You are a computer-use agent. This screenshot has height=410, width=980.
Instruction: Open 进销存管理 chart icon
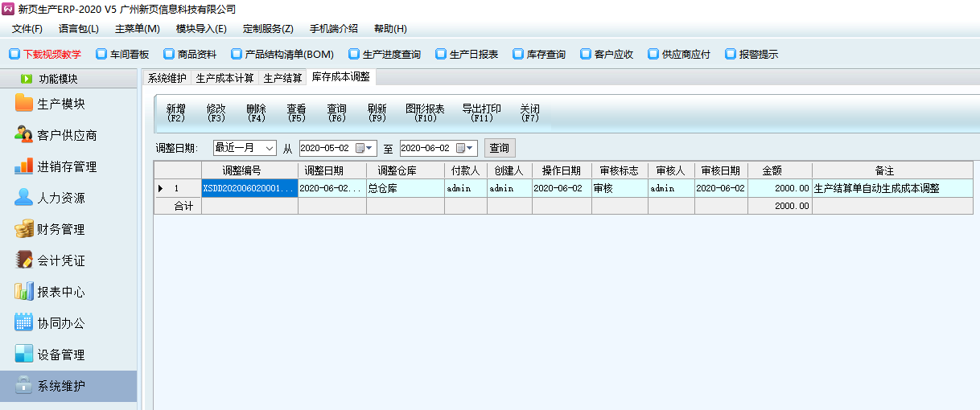tap(24, 166)
